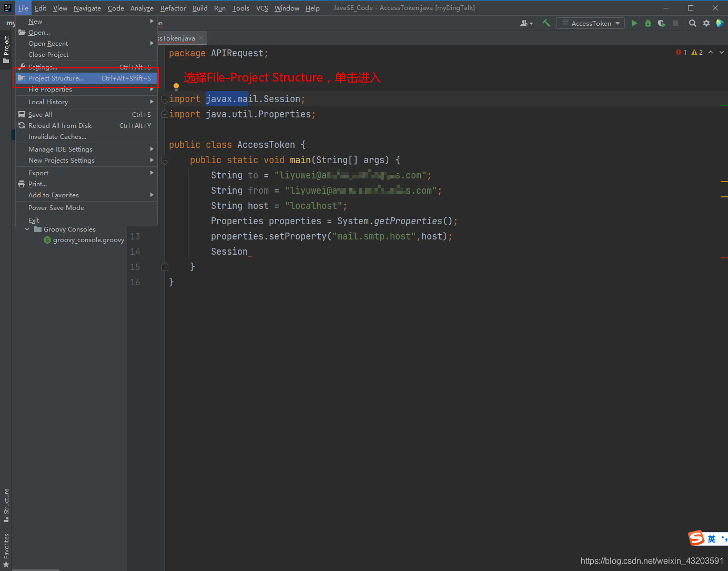
Task: Open the Favorites tool window sidebar
Action: coord(6,550)
